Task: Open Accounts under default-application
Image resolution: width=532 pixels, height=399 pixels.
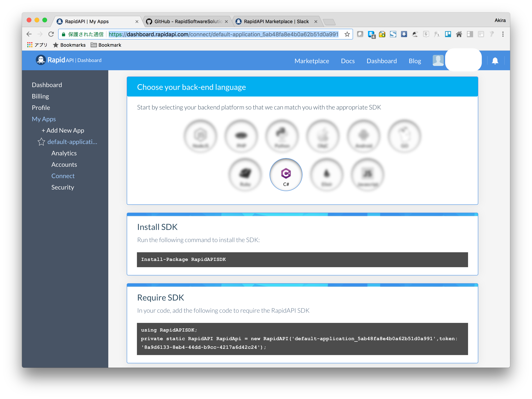Action: coord(64,165)
